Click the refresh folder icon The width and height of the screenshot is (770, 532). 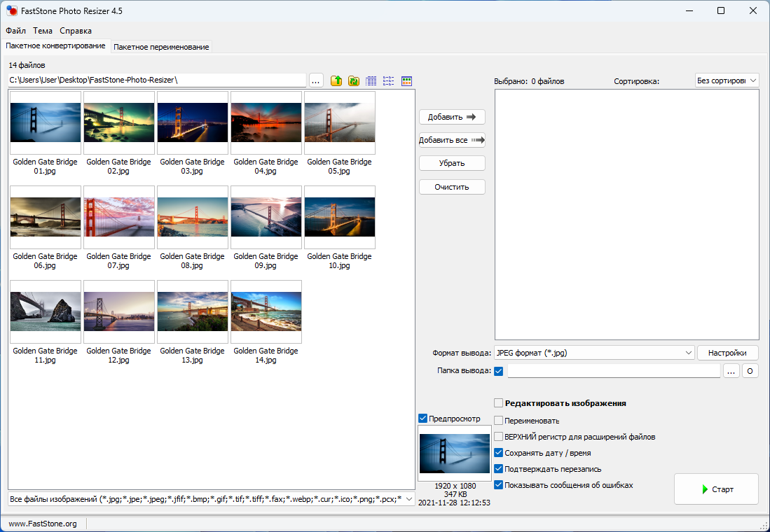[x=354, y=81]
